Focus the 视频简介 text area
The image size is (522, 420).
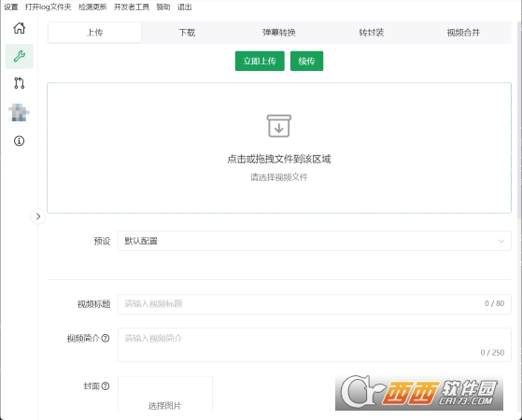point(315,344)
